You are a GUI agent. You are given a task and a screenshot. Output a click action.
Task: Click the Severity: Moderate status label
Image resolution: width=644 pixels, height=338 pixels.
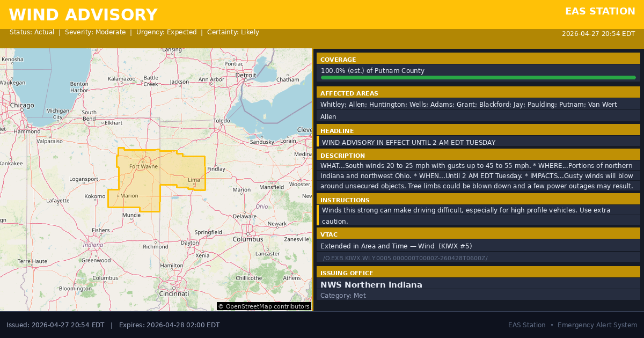[x=95, y=32]
